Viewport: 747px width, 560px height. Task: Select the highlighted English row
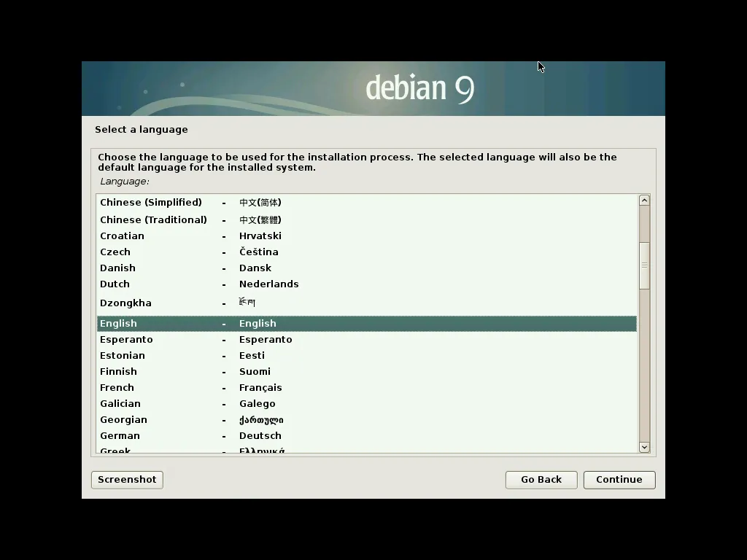(367, 323)
